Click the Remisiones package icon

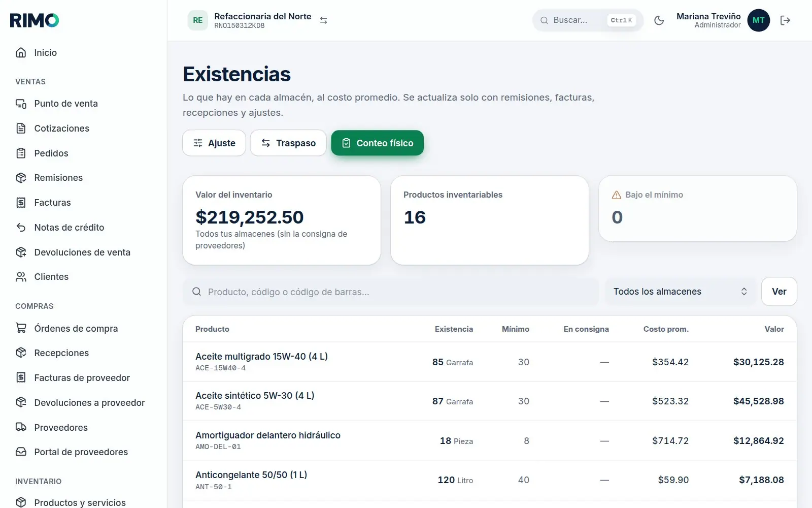[21, 178]
